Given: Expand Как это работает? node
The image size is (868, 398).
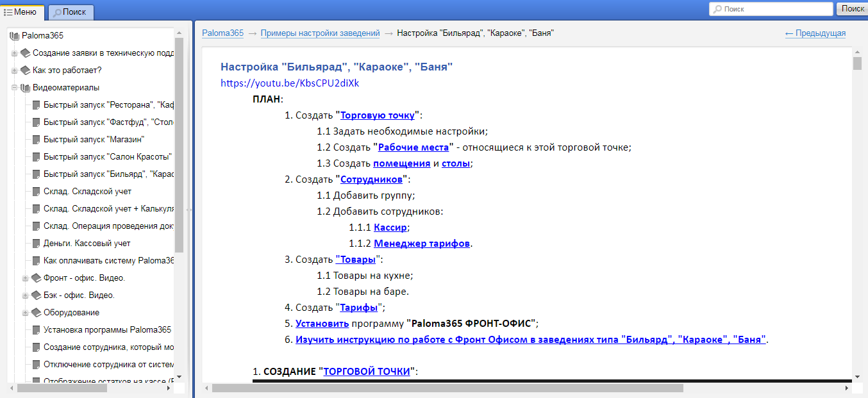Looking at the screenshot, I should 14,70.
